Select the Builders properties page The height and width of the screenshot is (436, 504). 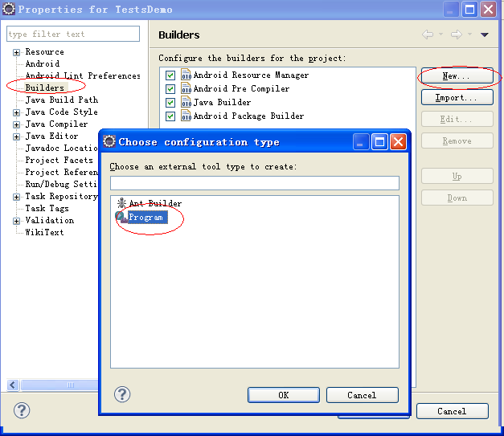click(45, 88)
